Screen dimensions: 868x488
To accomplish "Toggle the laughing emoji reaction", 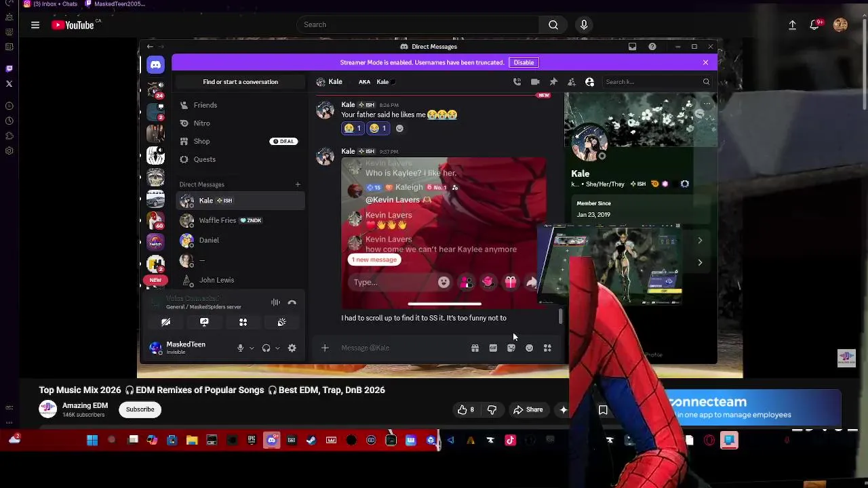I will 378,128.
